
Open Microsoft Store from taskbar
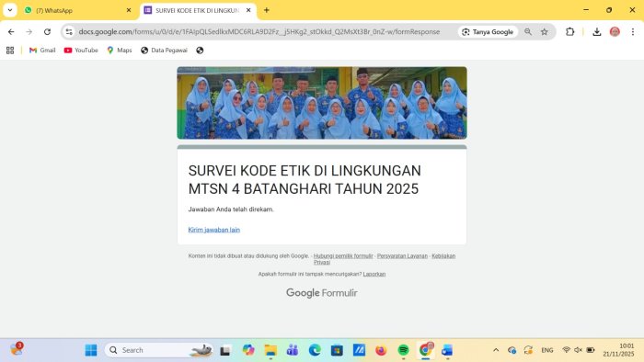(337, 350)
